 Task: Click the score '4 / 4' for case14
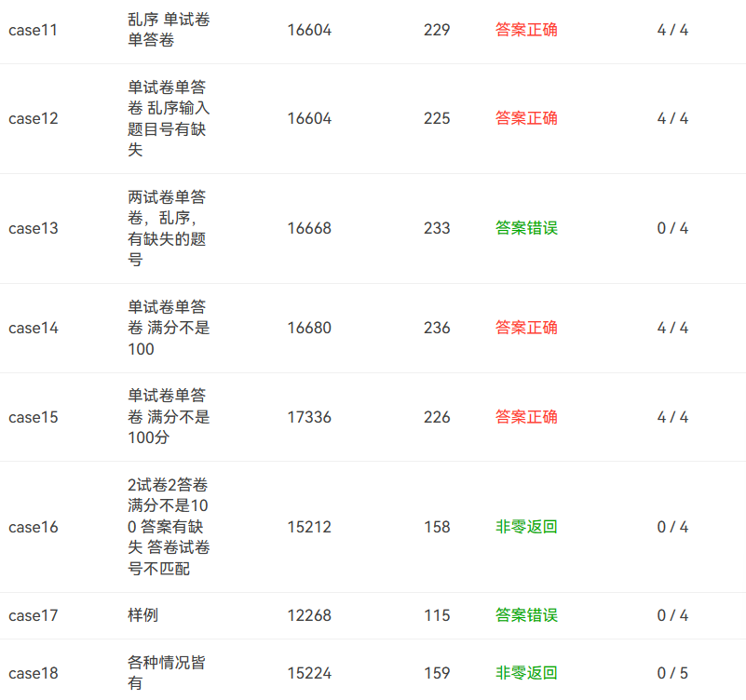click(672, 328)
